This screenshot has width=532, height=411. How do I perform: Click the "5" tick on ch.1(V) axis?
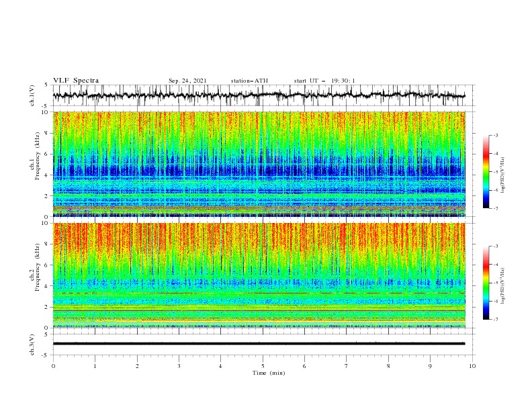(47, 85)
